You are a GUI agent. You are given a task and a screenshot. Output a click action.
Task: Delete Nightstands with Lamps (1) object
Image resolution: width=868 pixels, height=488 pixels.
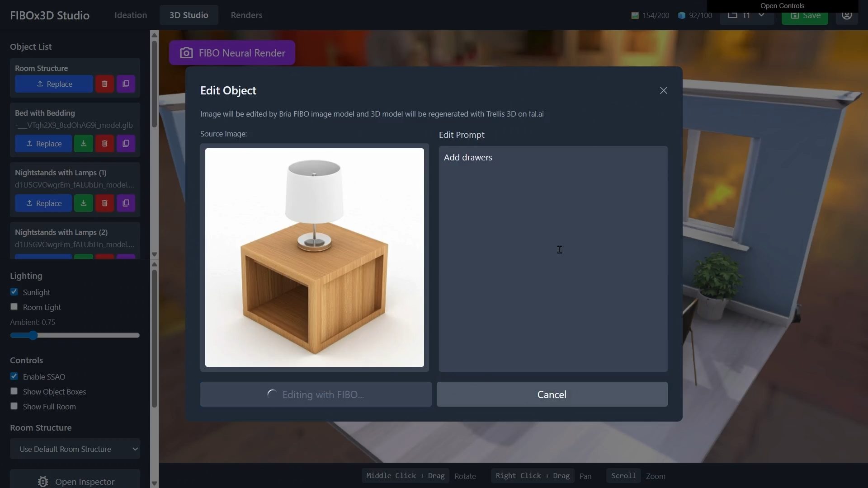click(104, 203)
